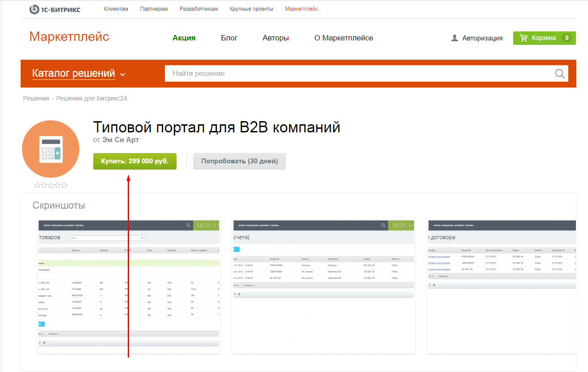Click the Скриншоты section heading

[x=59, y=206]
